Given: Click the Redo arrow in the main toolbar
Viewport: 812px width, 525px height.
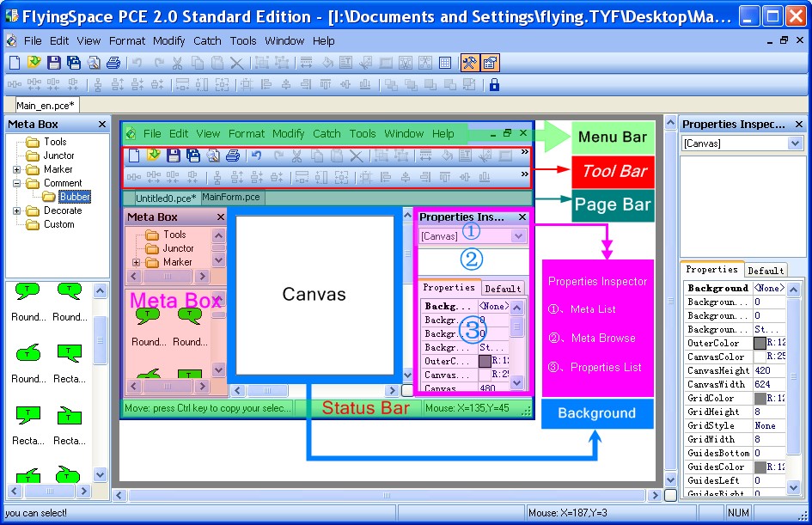Looking at the screenshot, I should pyautogui.click(x=158, y=64).
